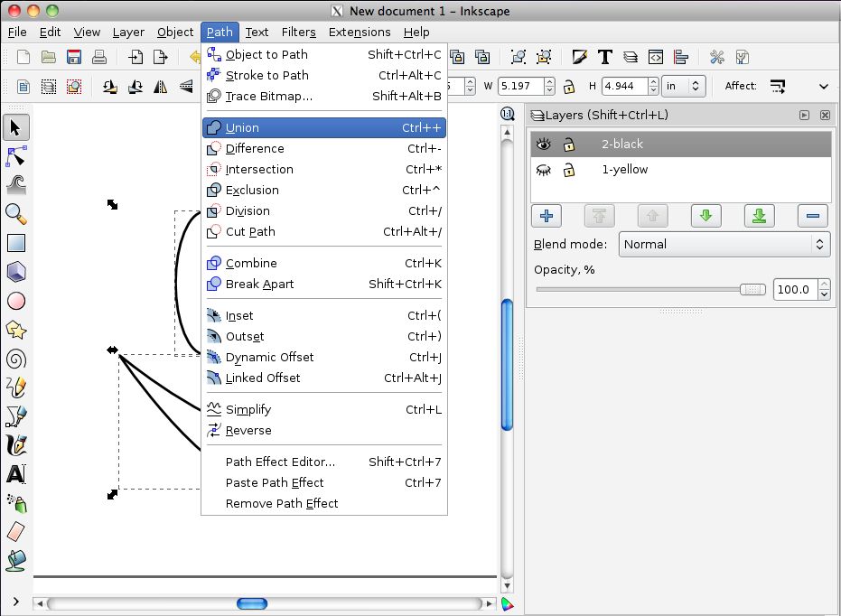Image resolution: width=841 pixels, height=616 pixels.
Task: Click the Opacity percent value field
Action: click(x=796, y=290)
